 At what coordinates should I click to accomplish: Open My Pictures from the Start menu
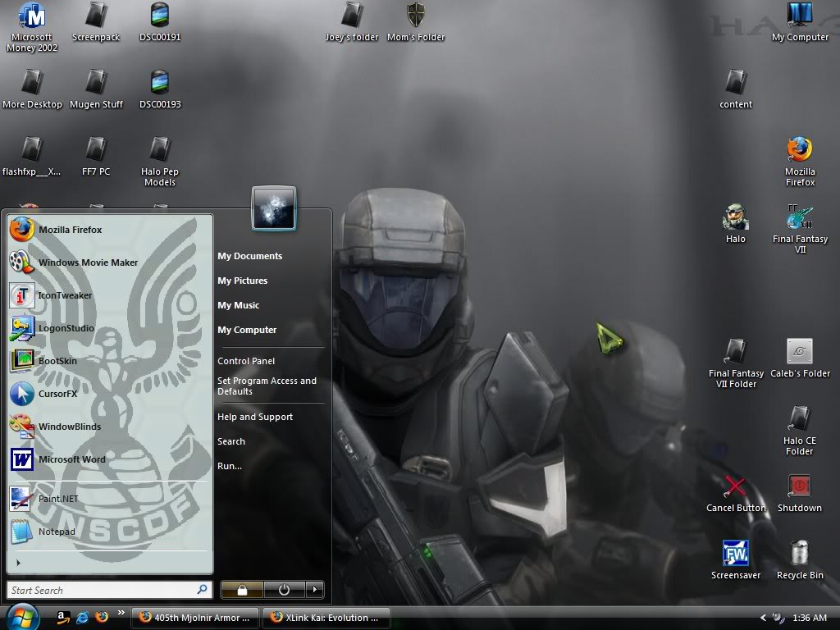[x=242, y=281]
